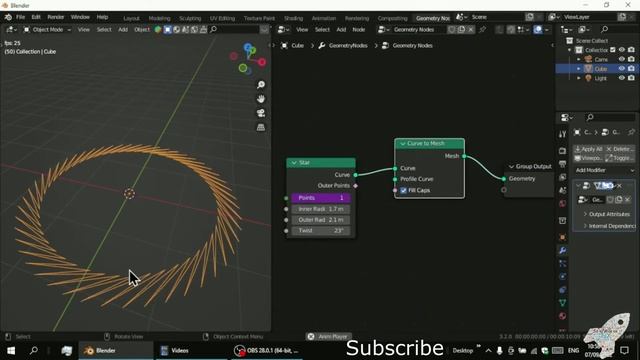This screenshot has width=640, height=360.
Task: Collapse the Curve to Mesh node
Action: point(402,144)
